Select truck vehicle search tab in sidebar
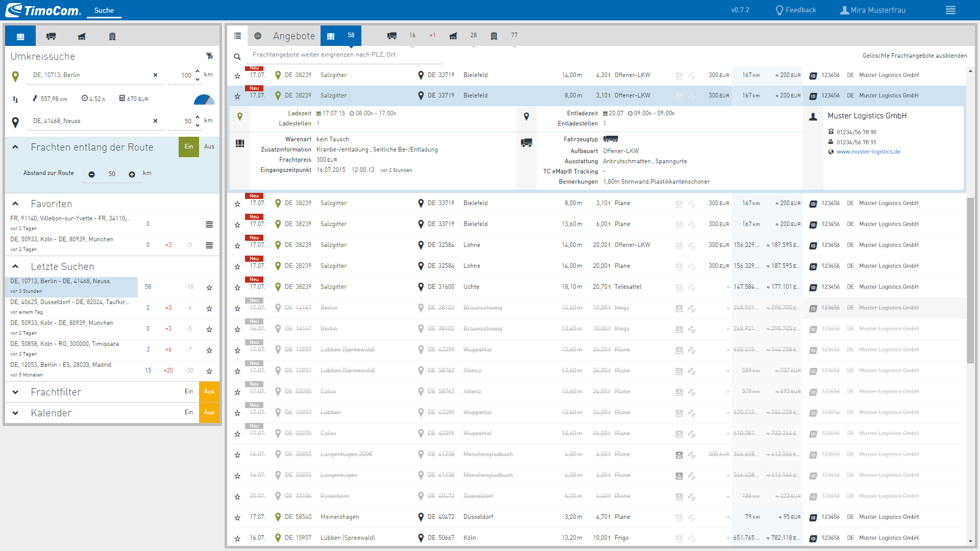The height and width of the screenshot is (551, 980). click(x=51, y=36)
